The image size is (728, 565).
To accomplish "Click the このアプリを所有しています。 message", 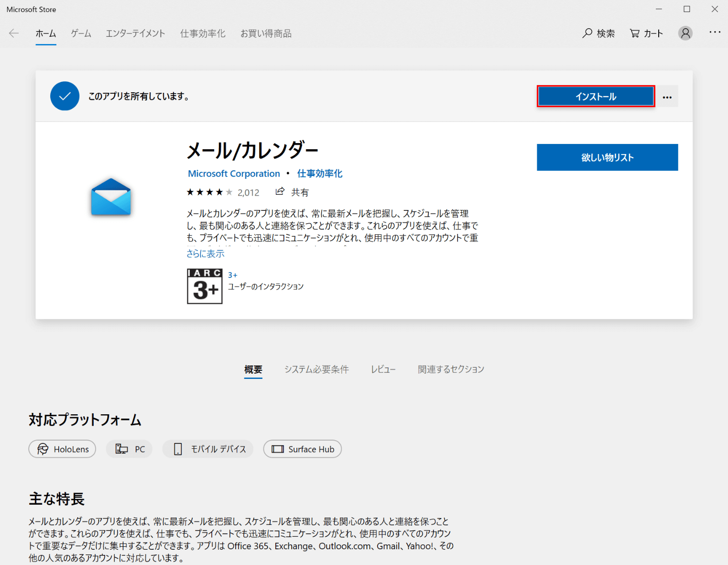I will coord(139,96).
